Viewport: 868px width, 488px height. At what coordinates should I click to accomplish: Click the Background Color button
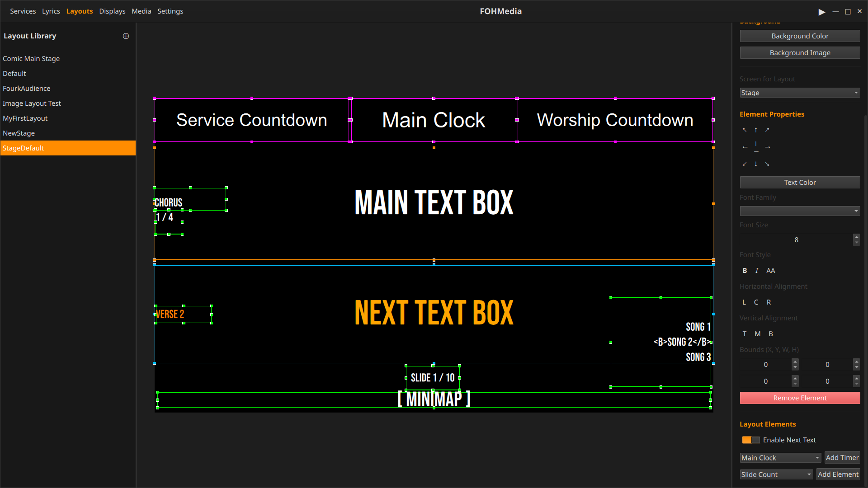800,36
